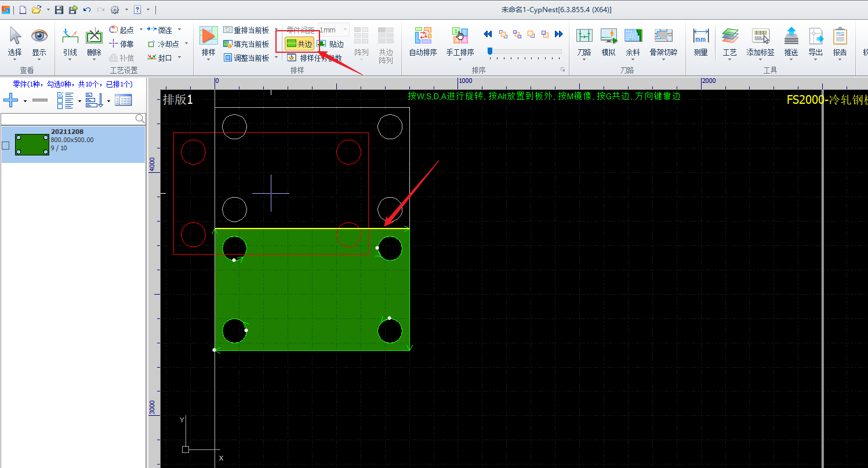Click the Save floppy disk icon
Viewport: 868px width, 468px height.
coord(59,10)
